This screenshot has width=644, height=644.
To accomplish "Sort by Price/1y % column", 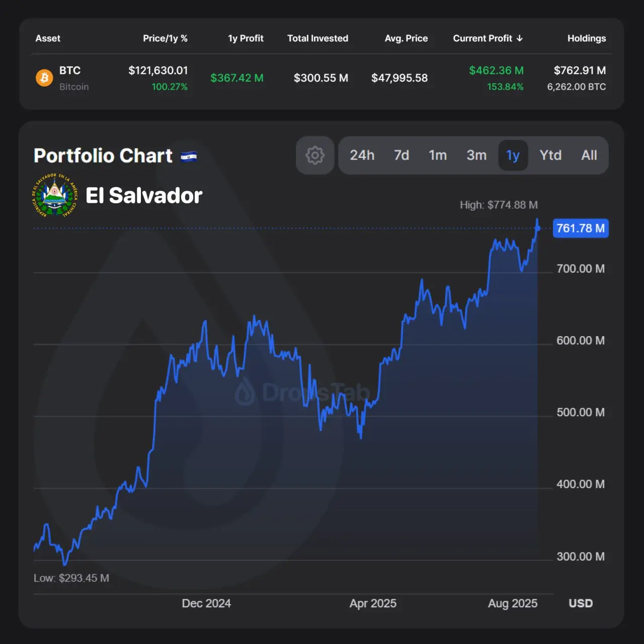I will tap(165, 39).
